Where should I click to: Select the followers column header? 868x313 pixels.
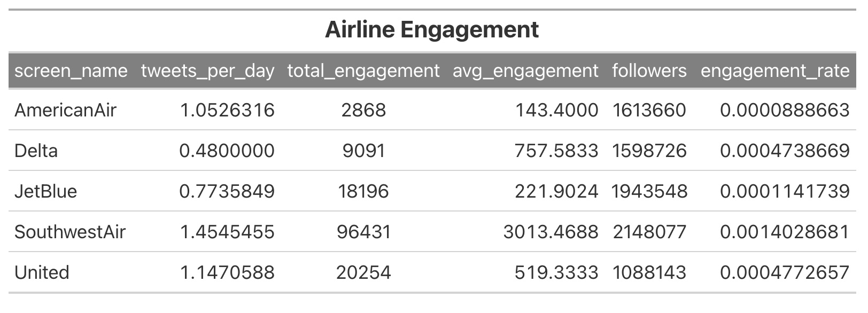(x=649, y=71)
